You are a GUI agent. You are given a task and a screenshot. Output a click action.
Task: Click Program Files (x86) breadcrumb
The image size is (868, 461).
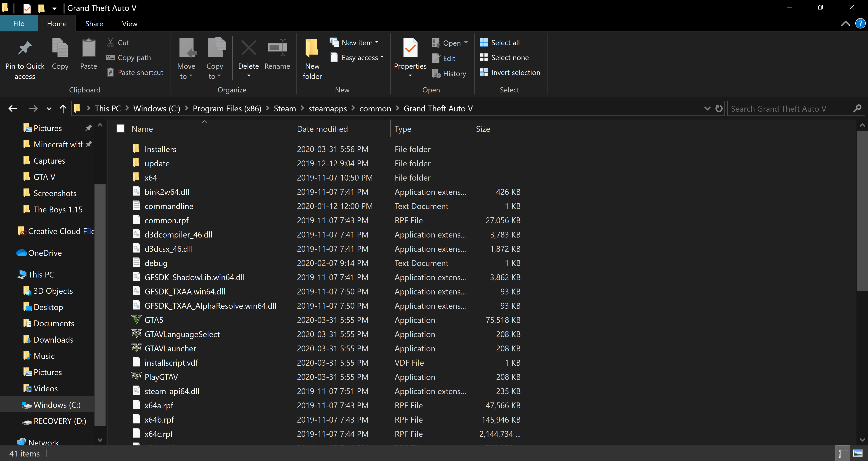click(227, 108)
